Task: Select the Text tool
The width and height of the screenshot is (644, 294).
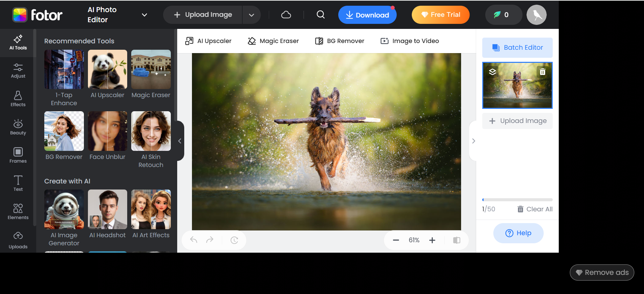Action: coord(18,184)
